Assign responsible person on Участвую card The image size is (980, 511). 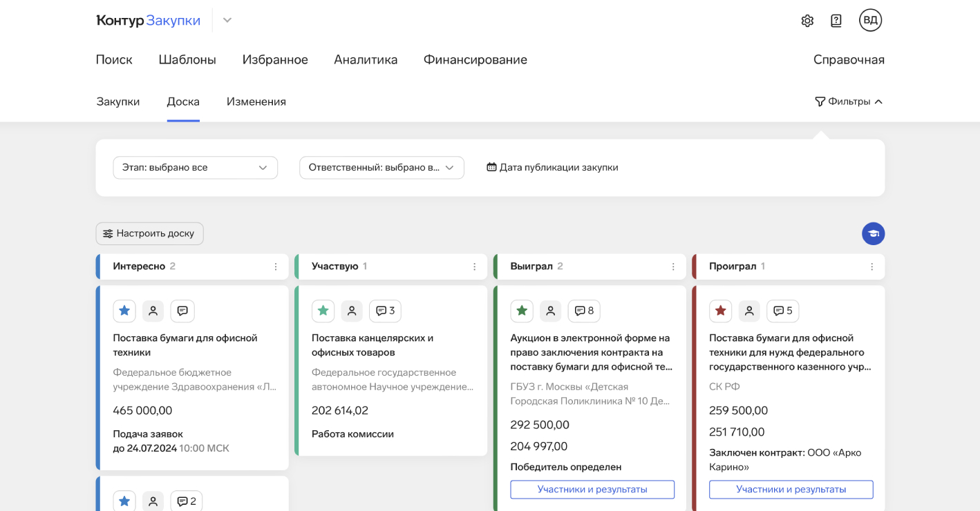point(352,311)
